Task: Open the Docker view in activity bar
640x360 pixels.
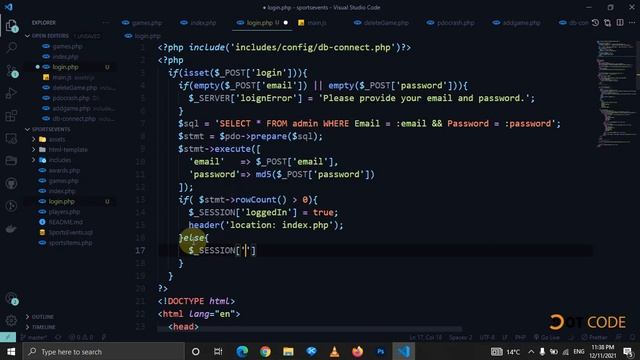Action: click(11, 229)
